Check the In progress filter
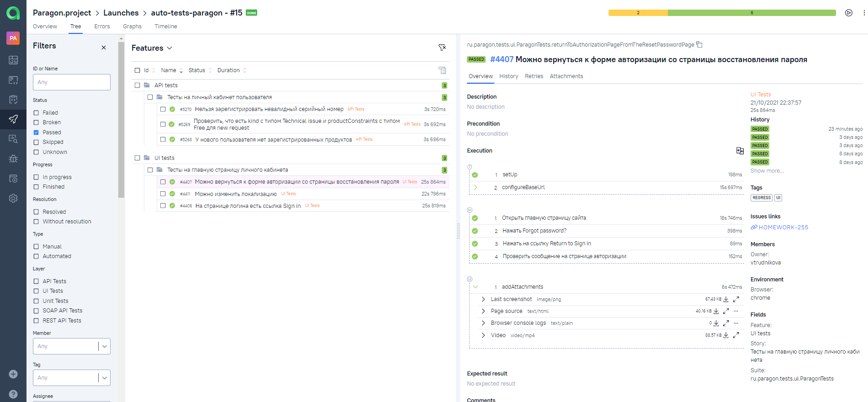The image size is (868, 402). pyautogui.click(x=36, y=177)
